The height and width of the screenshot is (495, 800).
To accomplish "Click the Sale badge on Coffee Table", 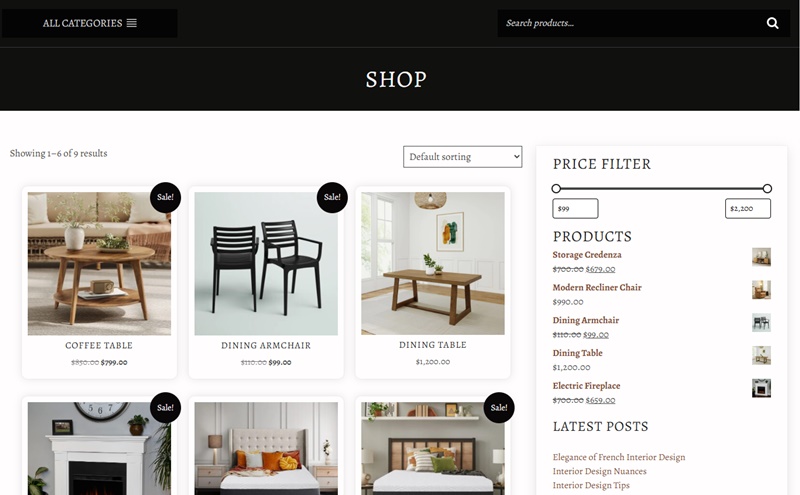I will click(165, 197).
